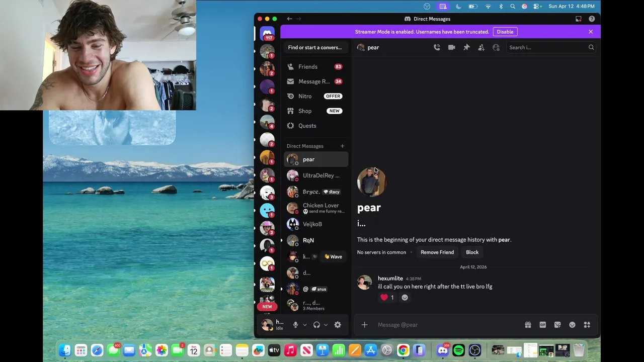Screen dimensions: 644x362
Task: Go to Discord home with 117 badge
Action: coord(267,34)
